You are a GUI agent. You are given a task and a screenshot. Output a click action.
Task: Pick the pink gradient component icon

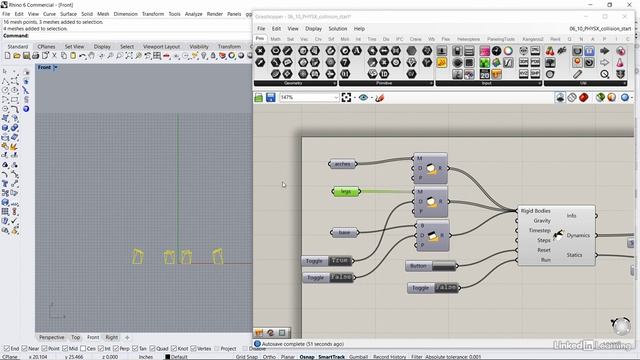(484, 51)
